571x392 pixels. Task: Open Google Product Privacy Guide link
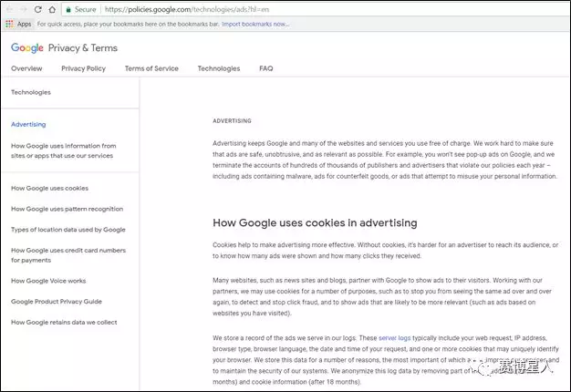click(x=57, y=302)
